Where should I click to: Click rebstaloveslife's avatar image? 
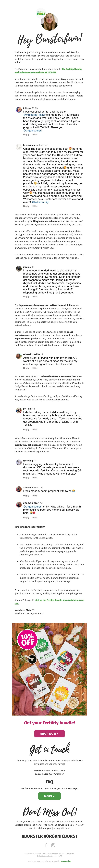point(19,356)
